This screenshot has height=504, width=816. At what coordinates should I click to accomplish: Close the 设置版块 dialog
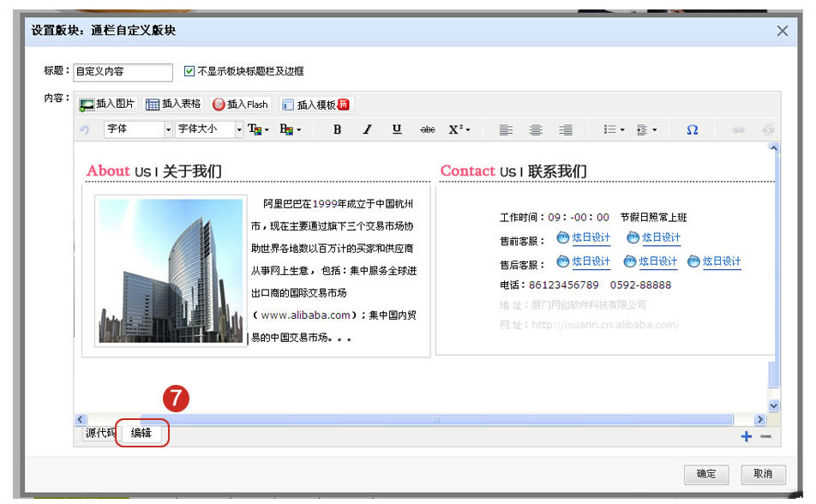coord(783,31)
